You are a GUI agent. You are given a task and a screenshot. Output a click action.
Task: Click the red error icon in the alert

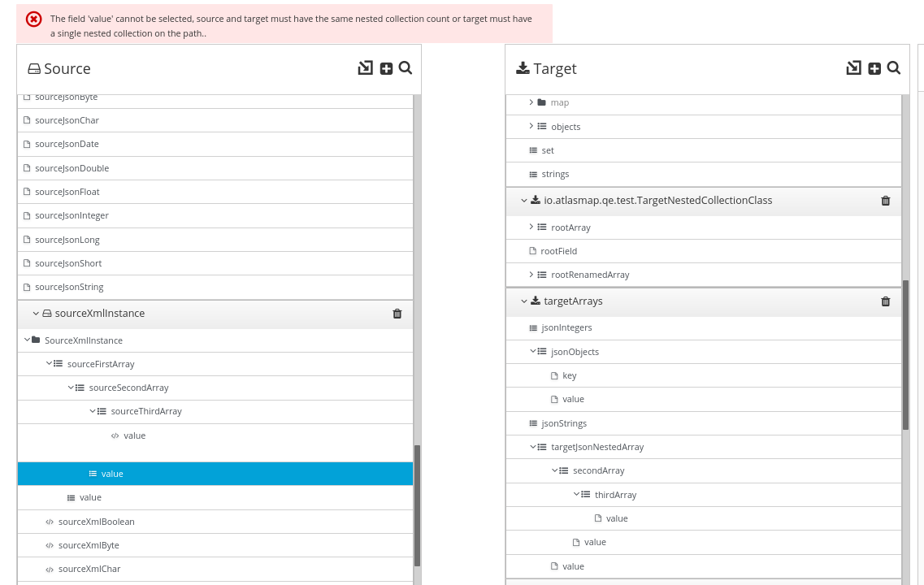[x=34, y=19]
